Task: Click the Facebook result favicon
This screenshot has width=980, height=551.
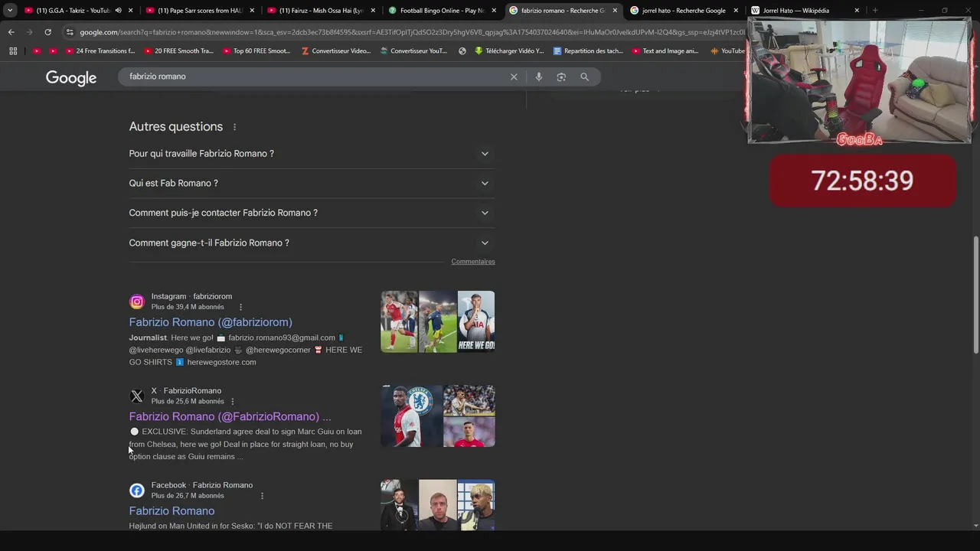Action: point(137,491)
